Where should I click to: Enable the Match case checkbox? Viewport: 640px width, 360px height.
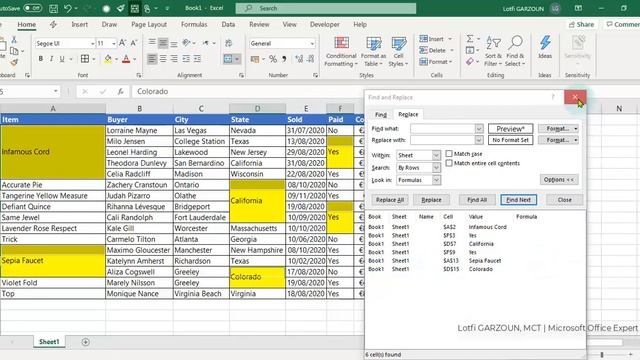pos(449,153)
